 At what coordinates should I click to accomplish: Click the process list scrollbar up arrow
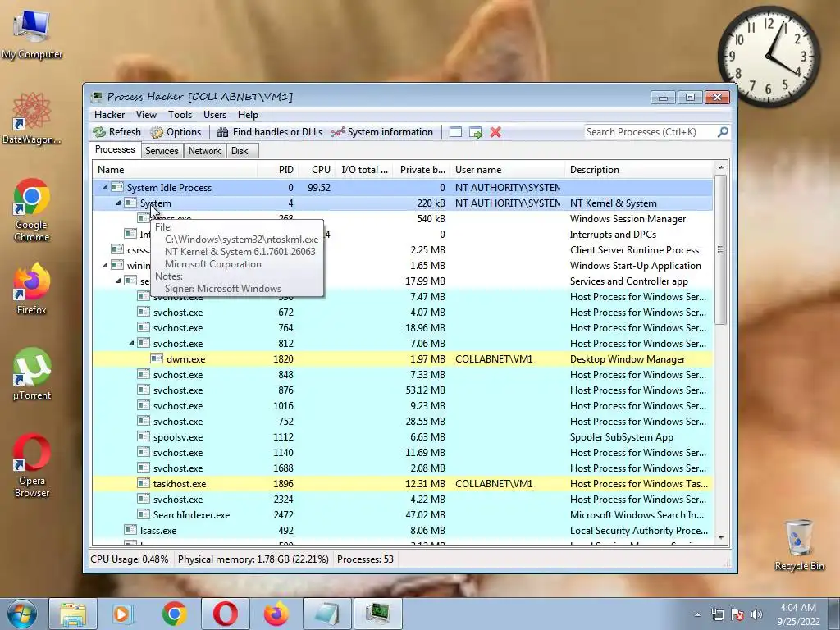coord(721,167)
